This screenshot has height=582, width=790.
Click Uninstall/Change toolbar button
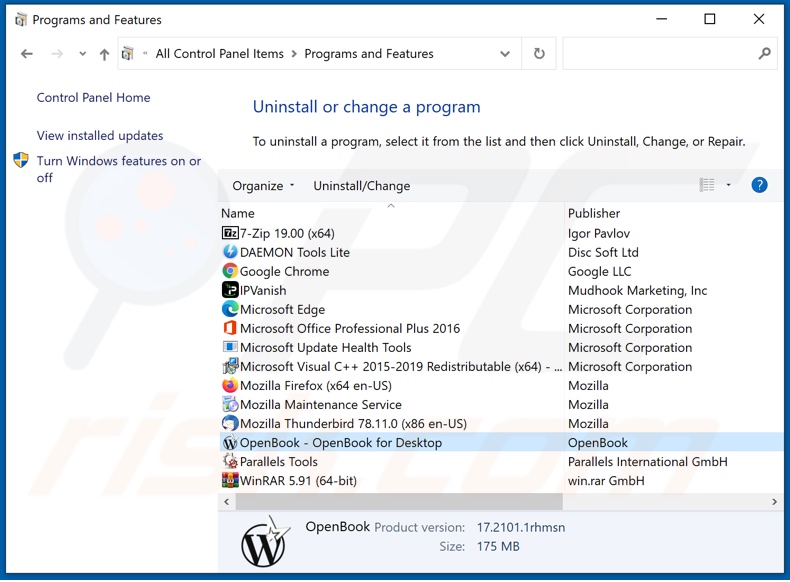pyautogui.click(x=362, y=186)
